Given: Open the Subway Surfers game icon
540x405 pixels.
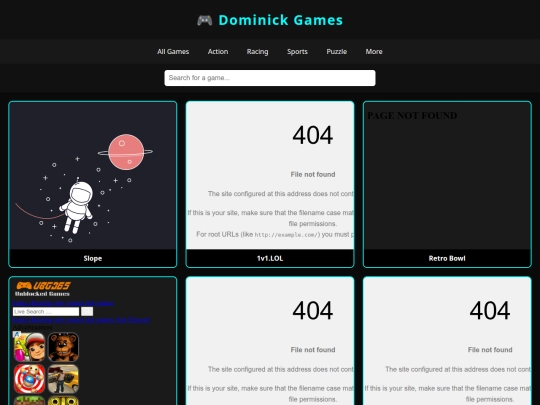Looking at the screenshot, I should tap(30, 347).
